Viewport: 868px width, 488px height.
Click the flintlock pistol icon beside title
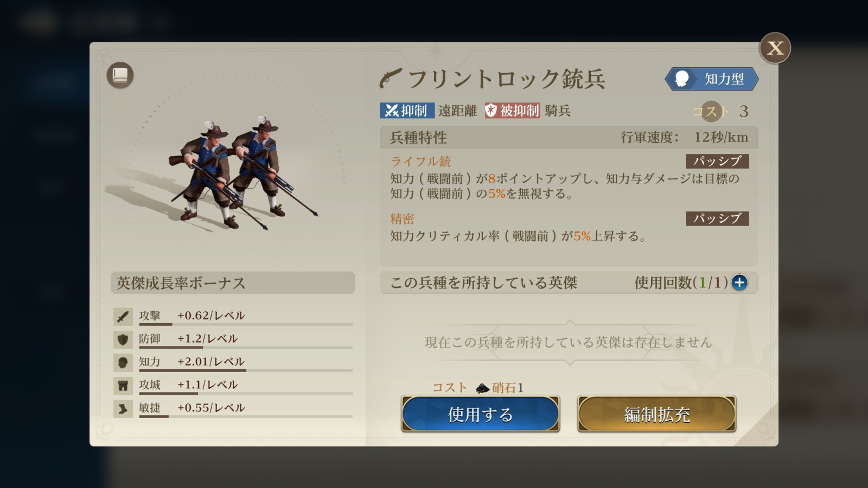point(391,78)
